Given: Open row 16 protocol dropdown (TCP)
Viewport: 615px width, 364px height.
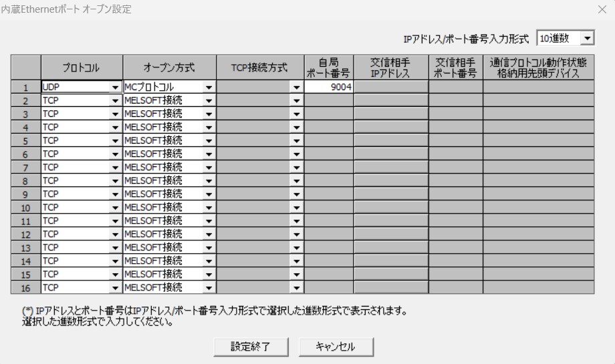Looking at the screenshot, I should [x=82, y=287].
